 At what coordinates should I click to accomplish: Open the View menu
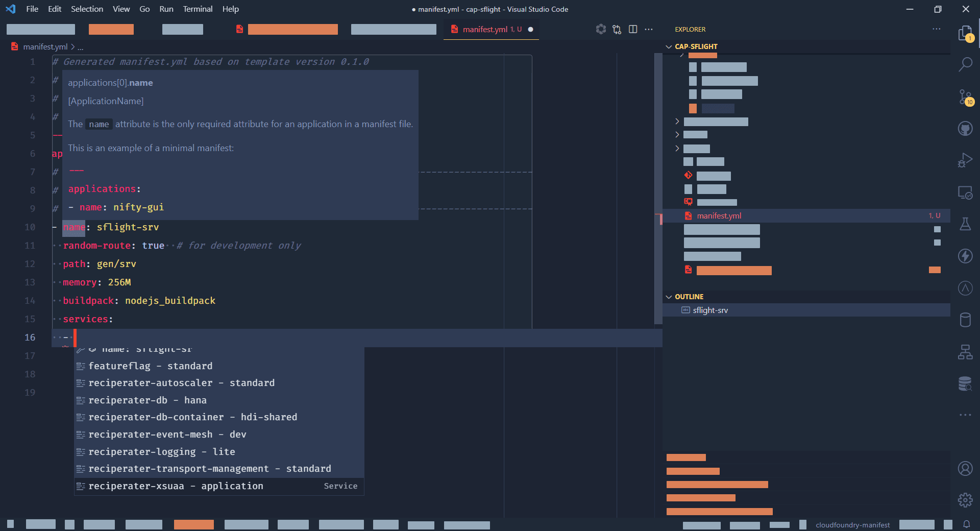coord(121,9)
